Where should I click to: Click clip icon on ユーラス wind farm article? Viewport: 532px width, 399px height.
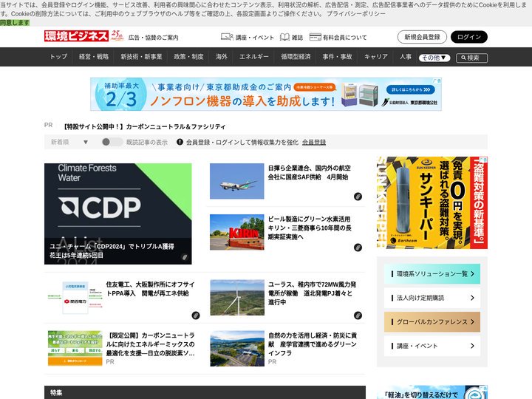tap(358, 316)
